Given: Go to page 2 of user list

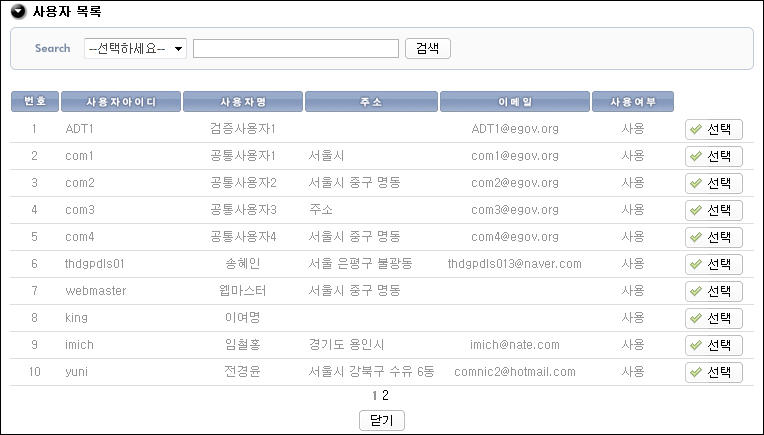Looking at the screenshot, I should (386, 396).
